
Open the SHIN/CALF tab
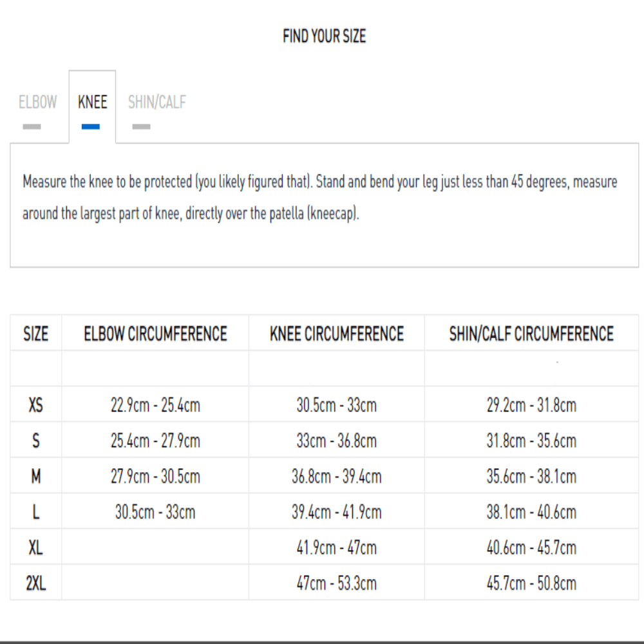[156, 102]
